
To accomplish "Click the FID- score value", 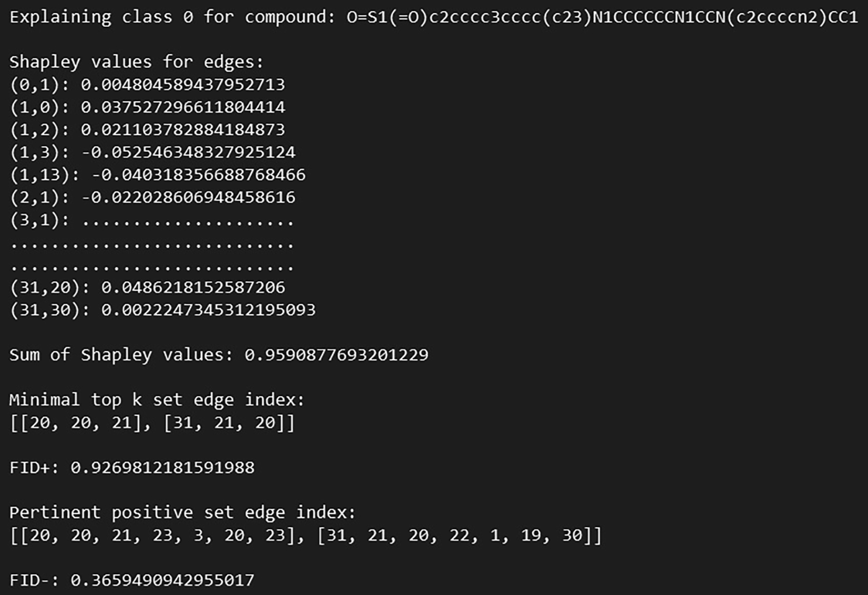I will 162,580.
